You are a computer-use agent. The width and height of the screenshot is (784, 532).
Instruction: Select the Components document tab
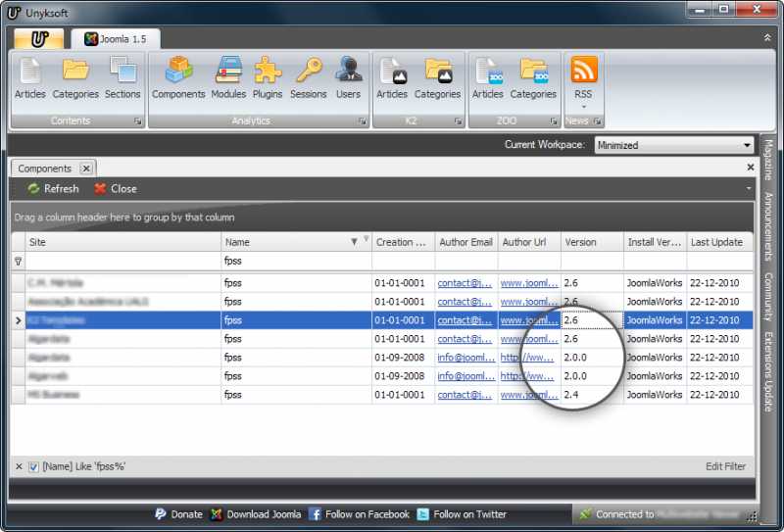pos(44,169)
